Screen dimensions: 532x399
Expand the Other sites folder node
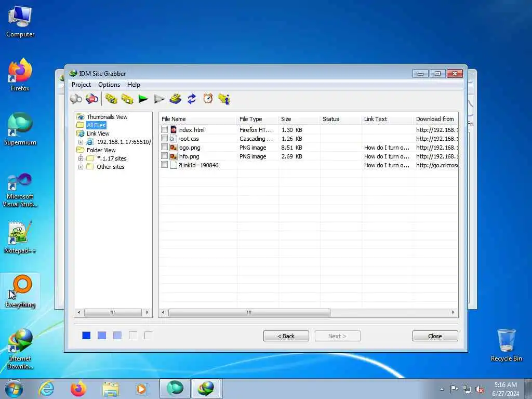pyautogui.click(x=81, y=167)
